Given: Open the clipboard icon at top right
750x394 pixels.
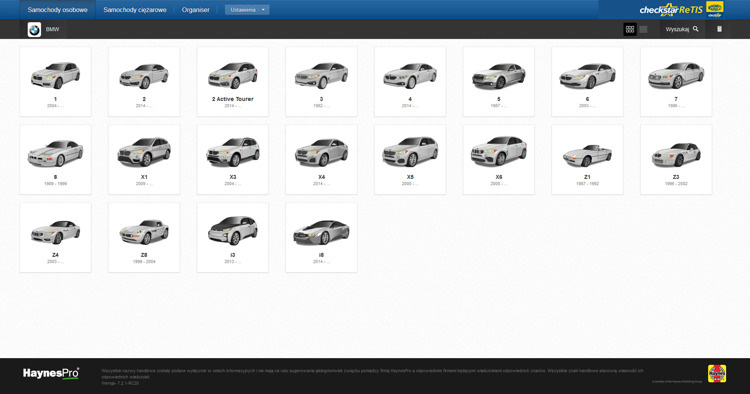Looking at the screenshot, I should click(719, 29).
